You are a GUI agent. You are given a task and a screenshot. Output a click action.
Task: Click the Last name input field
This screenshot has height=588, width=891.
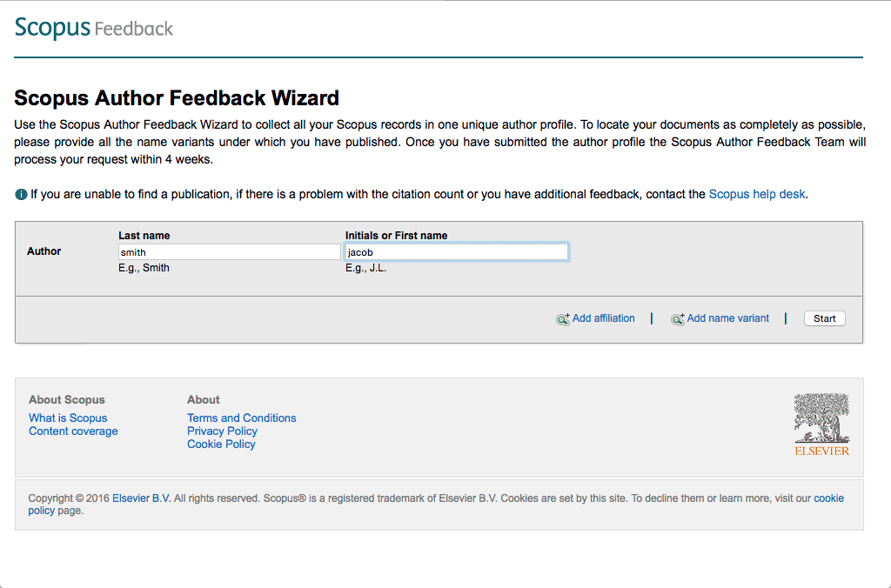[x=229, y=252]
